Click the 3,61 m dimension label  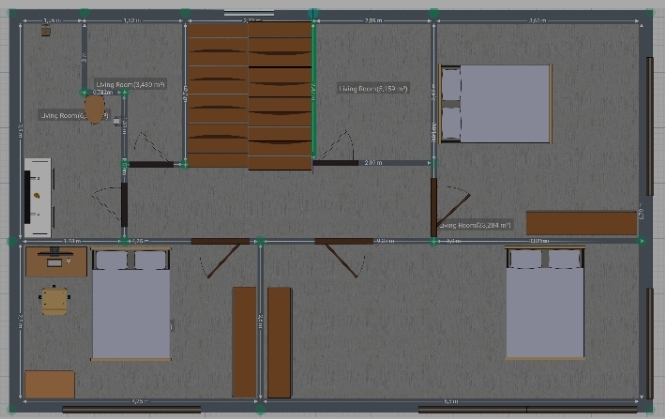click(x=537, y=20)
